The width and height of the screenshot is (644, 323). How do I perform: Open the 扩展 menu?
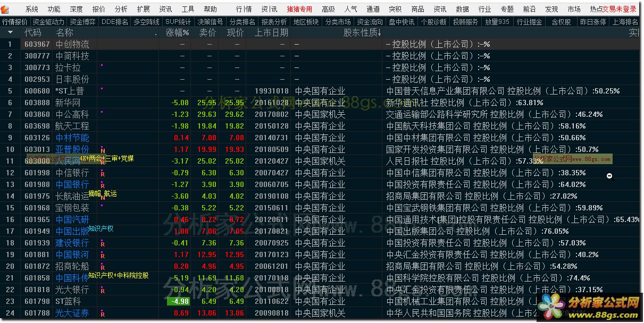[x=144, y=9]
